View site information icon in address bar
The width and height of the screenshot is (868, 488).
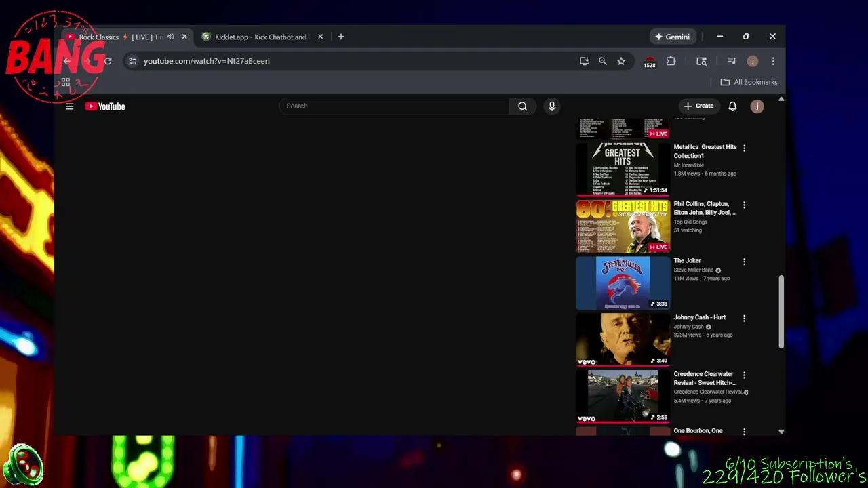132,61
